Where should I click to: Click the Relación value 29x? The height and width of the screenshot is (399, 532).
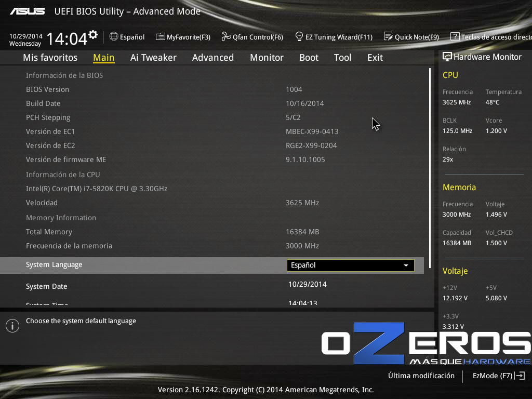point(448,159)
